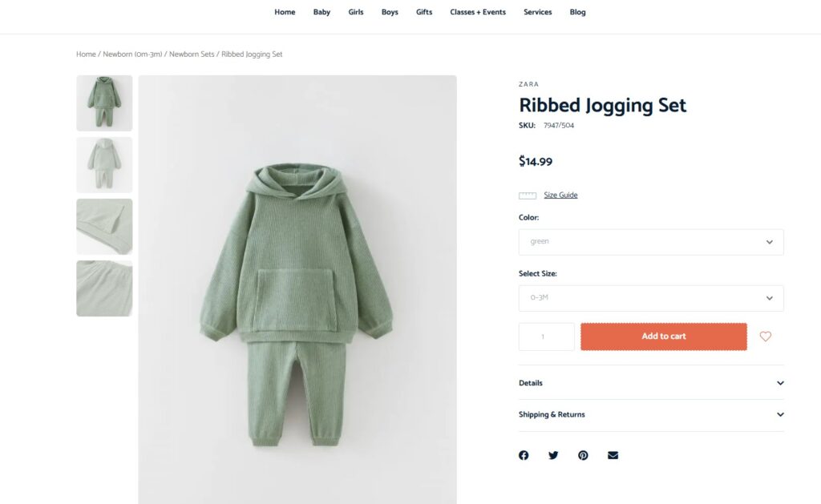Share product on Facebook
Viewport: 821px width, 504px height.
point(524,455)
